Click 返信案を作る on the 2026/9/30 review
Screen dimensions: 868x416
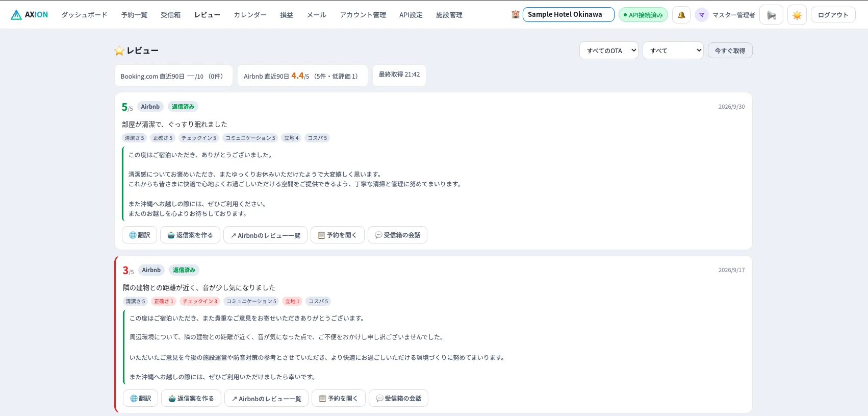click(190, 235)
